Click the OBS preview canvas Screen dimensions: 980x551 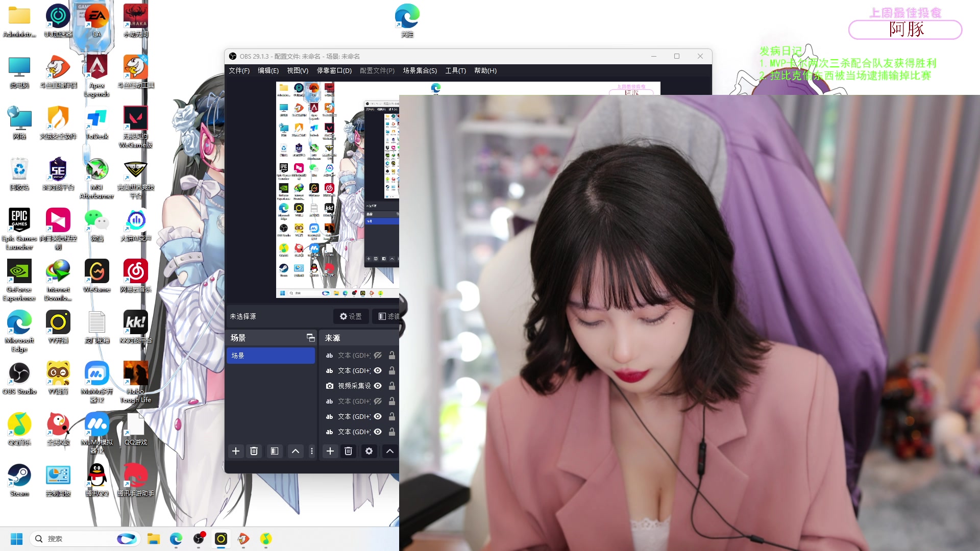click(x=337, y=189)
